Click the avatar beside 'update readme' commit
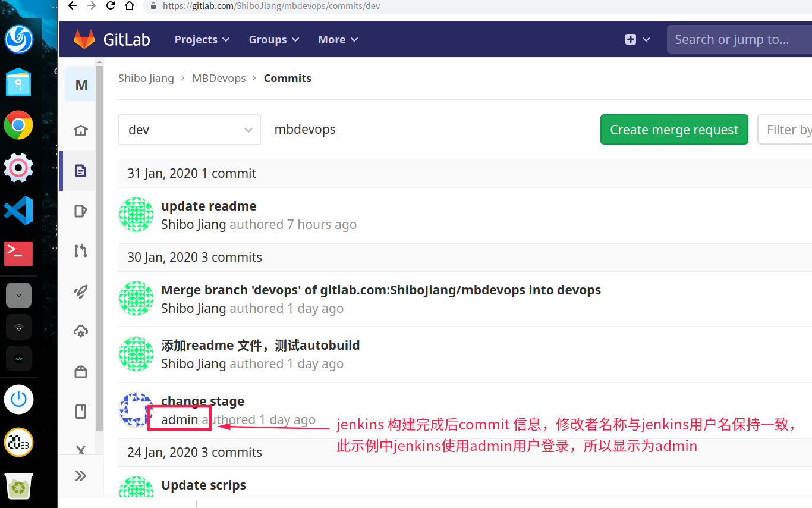Image resolution: width=812 pixels, height=508 pixels. (137, 215)
